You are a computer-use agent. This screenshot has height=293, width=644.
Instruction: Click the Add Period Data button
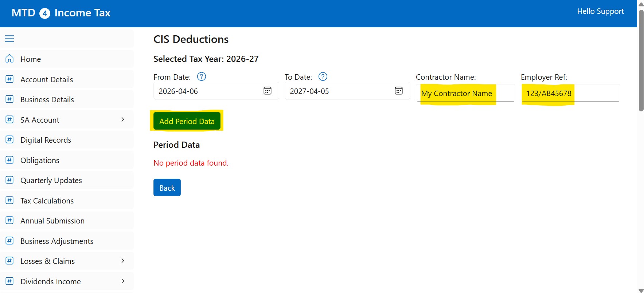tap(187, 121)
